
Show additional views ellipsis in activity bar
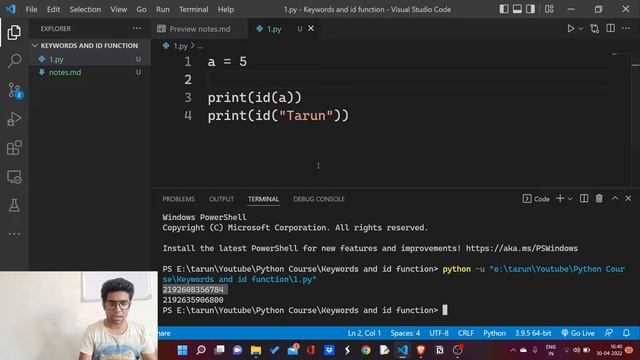coord(14,234)
